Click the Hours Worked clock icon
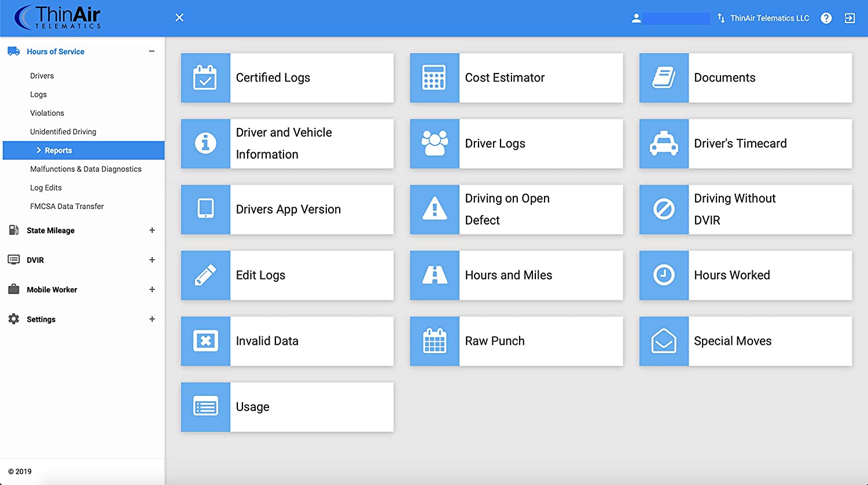The height and width of the screenshot is (485, 868). tap(664, 275)
